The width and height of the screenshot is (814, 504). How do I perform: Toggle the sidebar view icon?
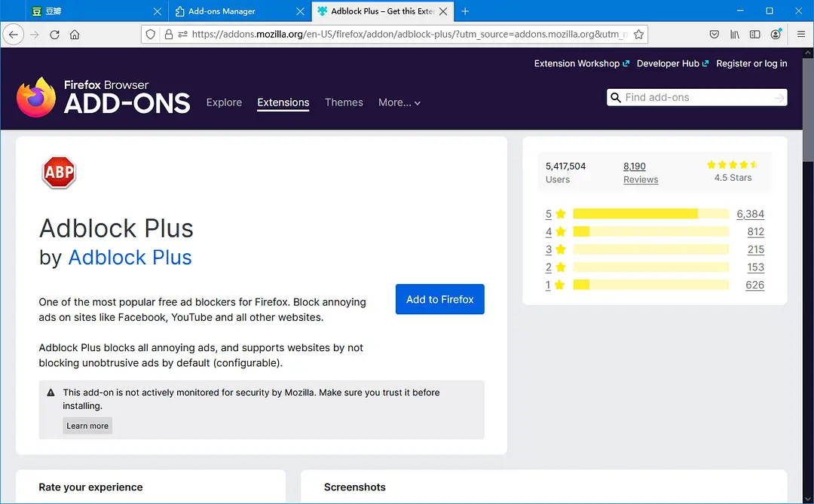click(x=754, y=35)
